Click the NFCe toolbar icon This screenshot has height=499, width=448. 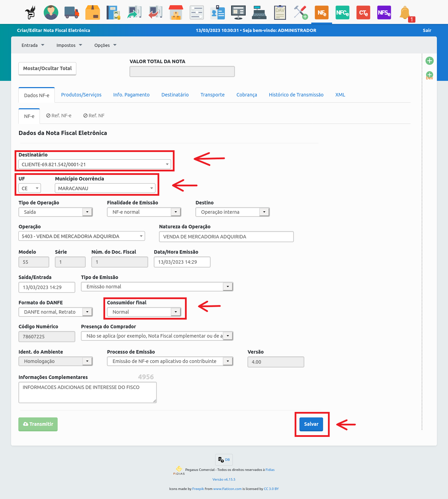pos(343,12)
